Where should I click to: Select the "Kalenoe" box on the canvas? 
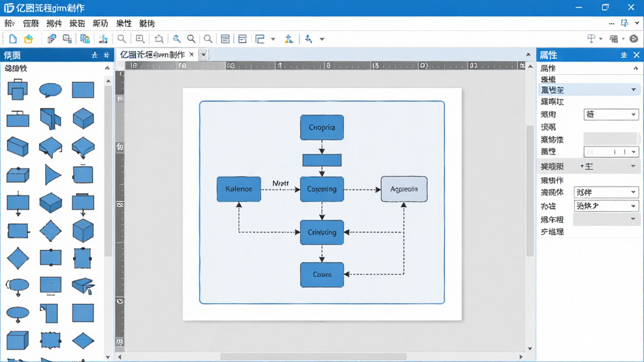[238, 189]
